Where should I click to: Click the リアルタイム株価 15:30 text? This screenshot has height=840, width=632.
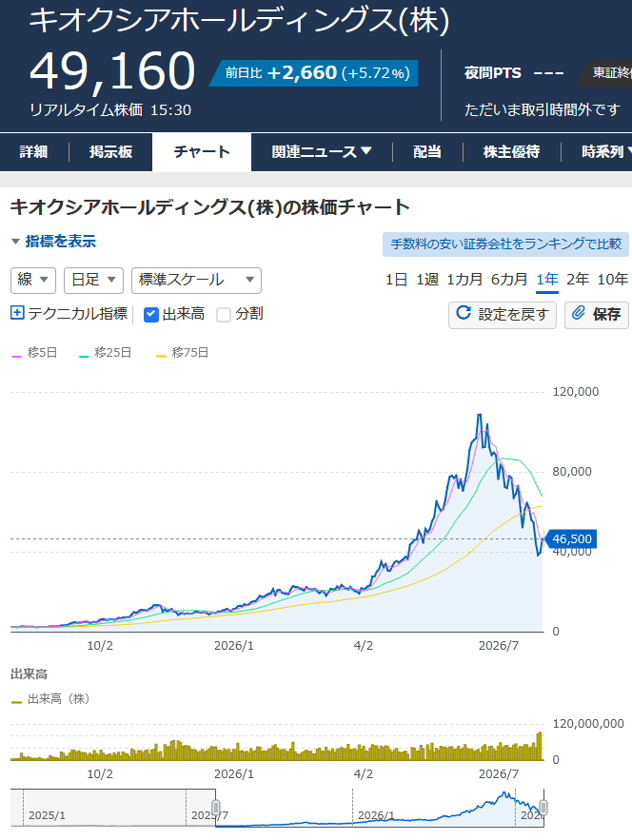click(x=110, y=109)
